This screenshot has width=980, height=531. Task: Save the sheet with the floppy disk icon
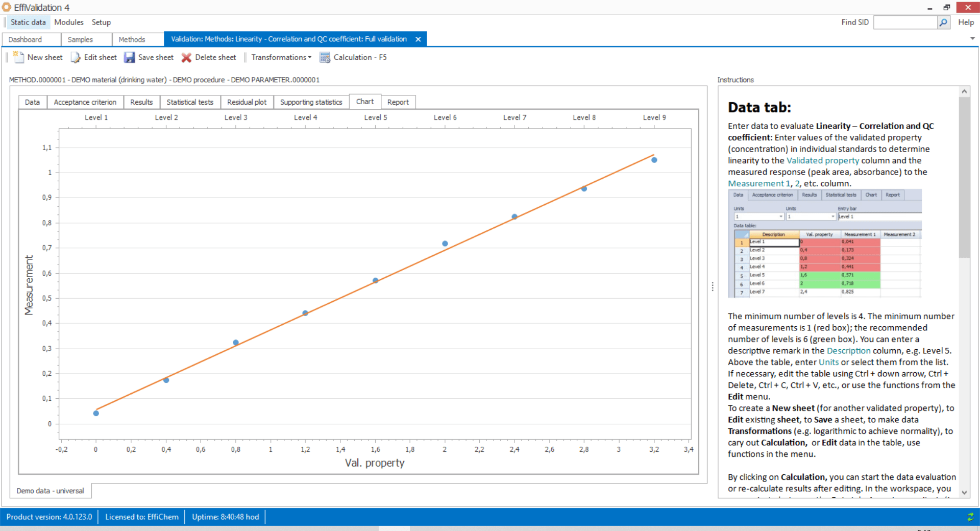pos(130,57)
